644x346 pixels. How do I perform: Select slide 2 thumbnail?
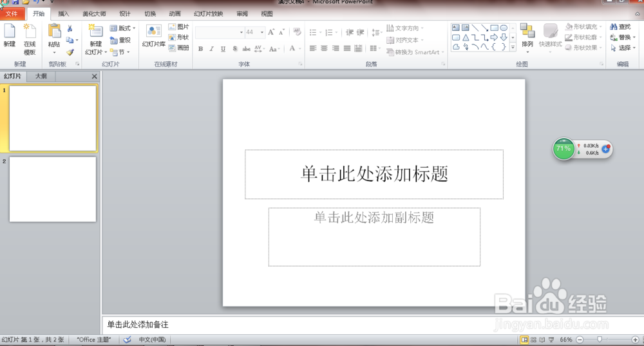[53, 189]
